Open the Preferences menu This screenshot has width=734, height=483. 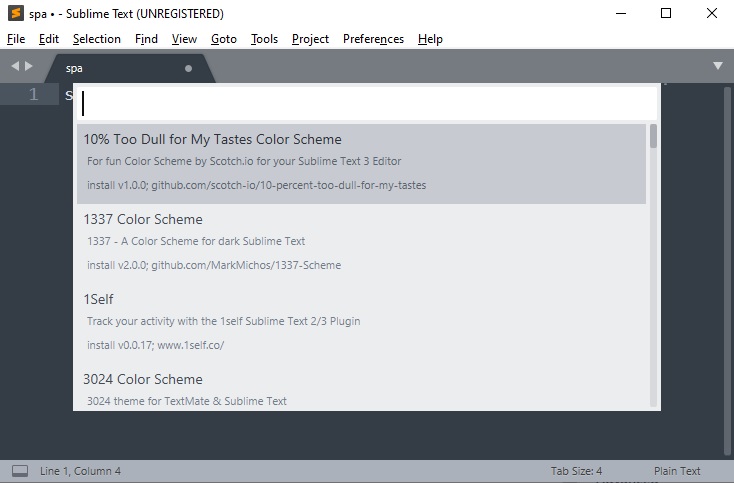[373, 39]
